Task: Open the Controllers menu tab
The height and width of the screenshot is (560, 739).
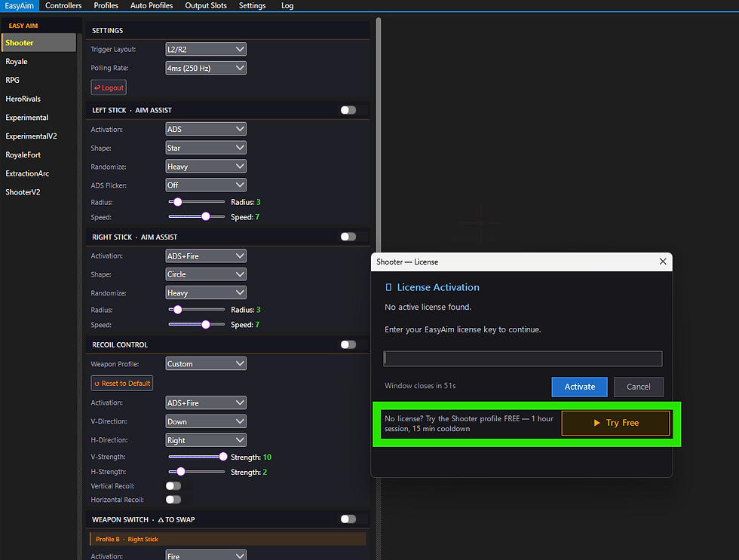Action: click(63, 5)
